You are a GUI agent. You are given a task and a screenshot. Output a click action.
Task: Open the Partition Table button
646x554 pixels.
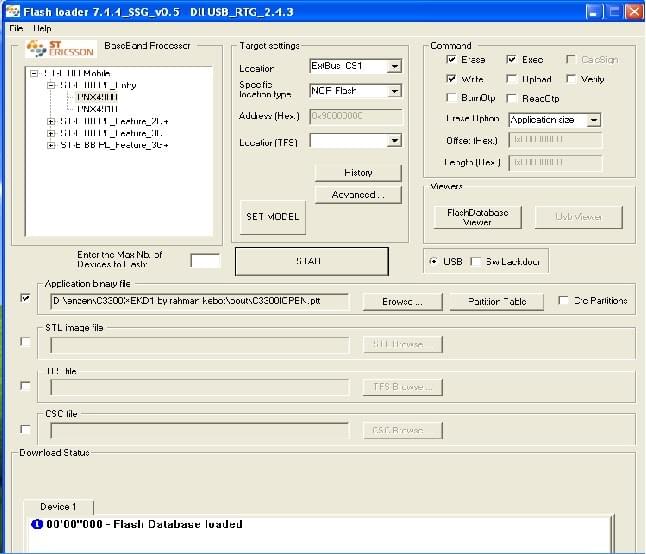point(497,302)
